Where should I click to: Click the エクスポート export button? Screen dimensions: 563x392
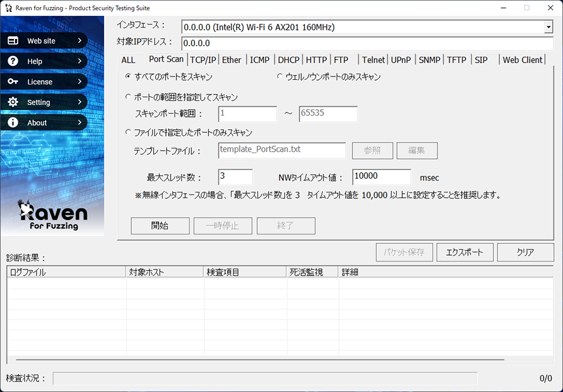coord(465,252)
